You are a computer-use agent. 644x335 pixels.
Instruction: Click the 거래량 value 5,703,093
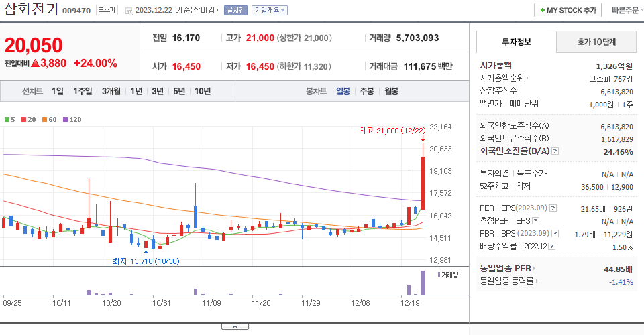(417, 38)
